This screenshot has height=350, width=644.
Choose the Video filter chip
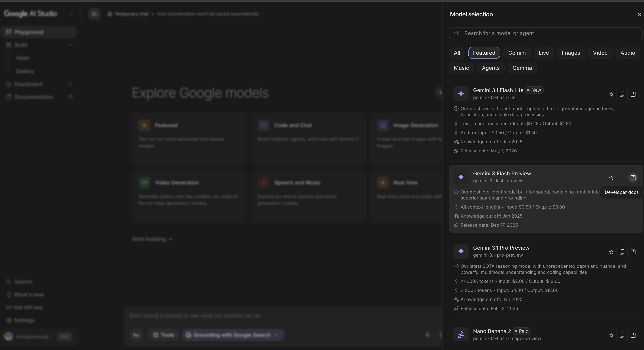[x=600, y=53]
